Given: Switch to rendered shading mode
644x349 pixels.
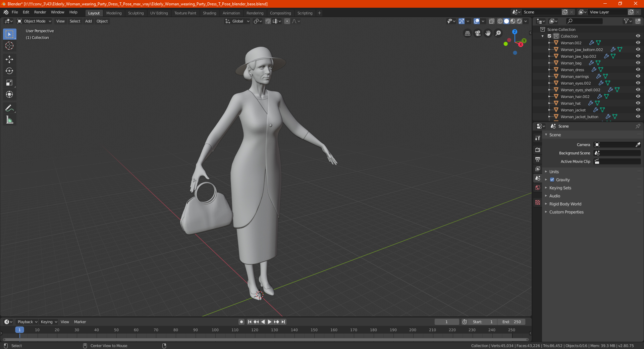Looking at the screenshot, I should (519, 21).
